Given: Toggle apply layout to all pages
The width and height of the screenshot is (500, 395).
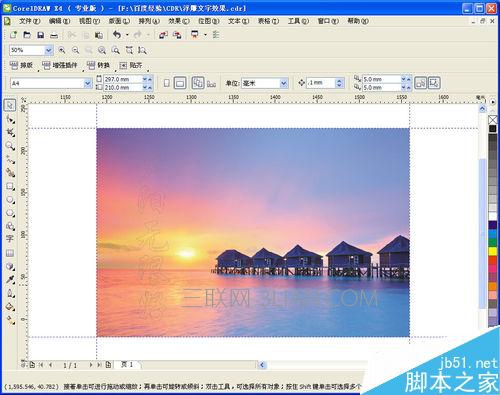Looking at the screenshot, I should 198,83.
